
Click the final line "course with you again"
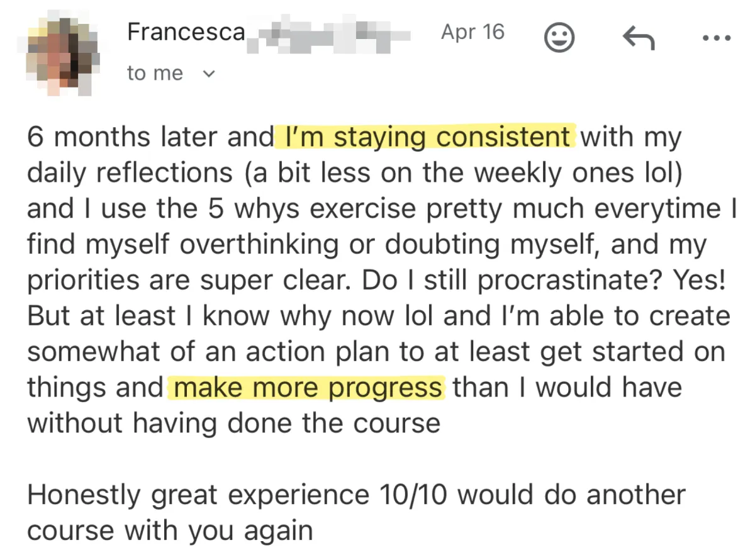pyautogui.click(x=170, y=531)
